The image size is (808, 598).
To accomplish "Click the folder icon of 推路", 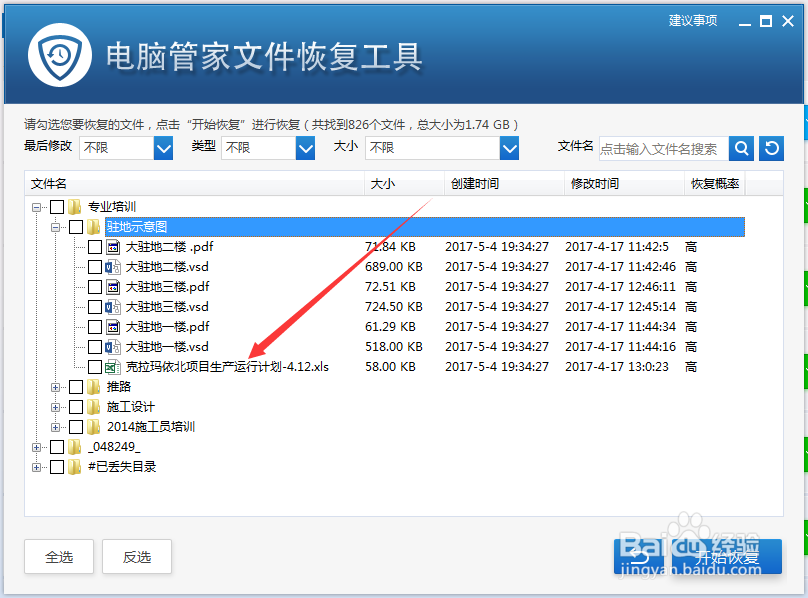I will click(94, 387).
